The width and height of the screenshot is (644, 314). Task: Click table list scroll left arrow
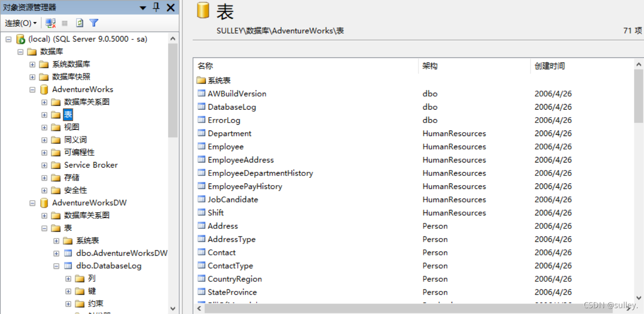[x=199, y=309]
